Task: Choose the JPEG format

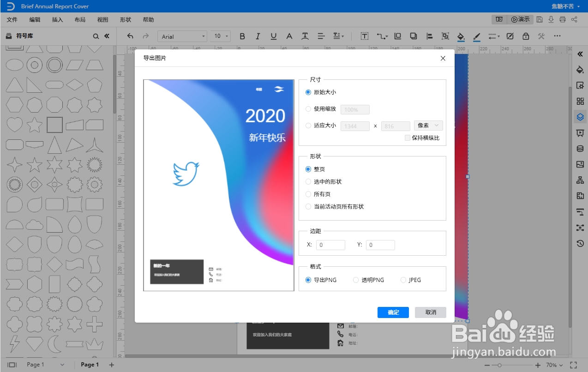Action: (403, 280)
